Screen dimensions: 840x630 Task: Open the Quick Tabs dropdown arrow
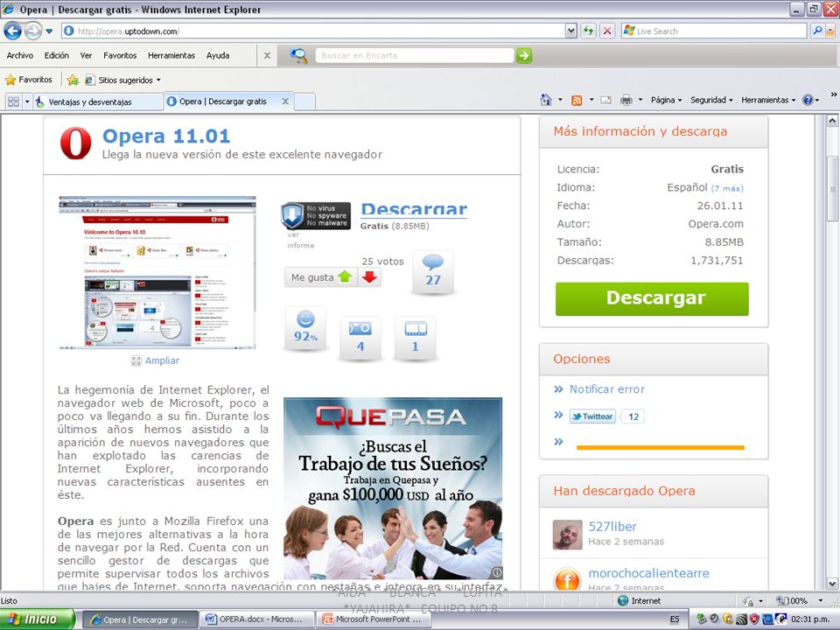[x=27, y=101]
